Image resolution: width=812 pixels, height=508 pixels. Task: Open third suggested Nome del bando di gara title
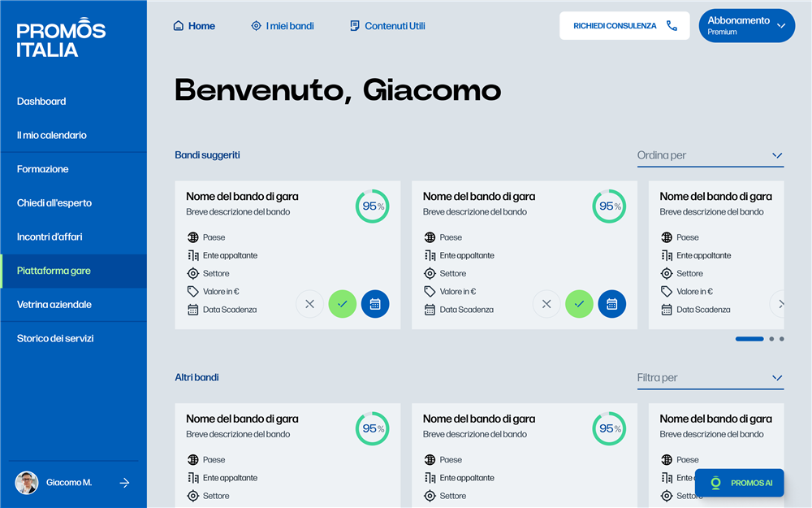[x=715, y=197]
